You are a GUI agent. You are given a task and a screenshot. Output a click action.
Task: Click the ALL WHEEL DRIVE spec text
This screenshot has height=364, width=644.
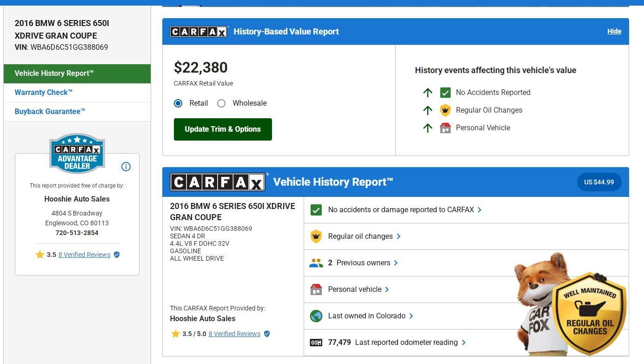197,258
